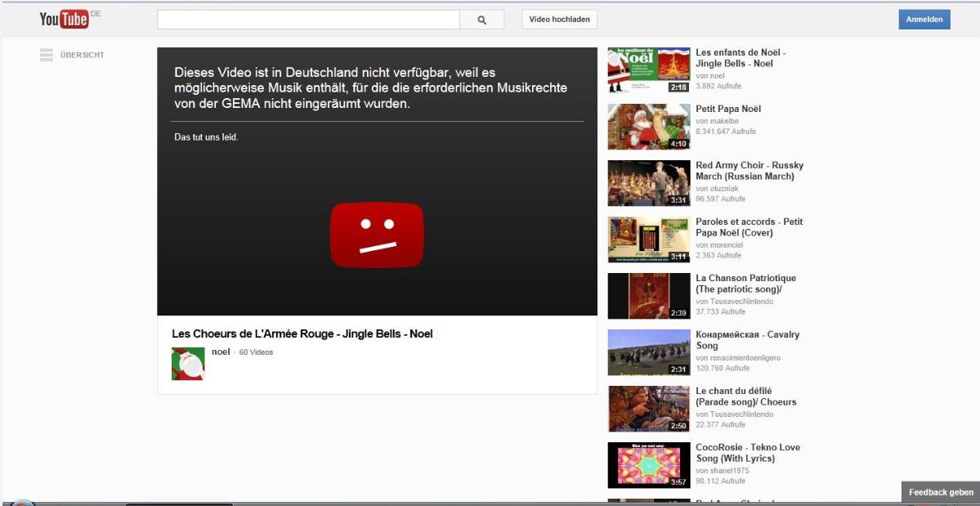Click the Feedback geben button
Screen dimensions: 980x506
click(x=941, y=492)
